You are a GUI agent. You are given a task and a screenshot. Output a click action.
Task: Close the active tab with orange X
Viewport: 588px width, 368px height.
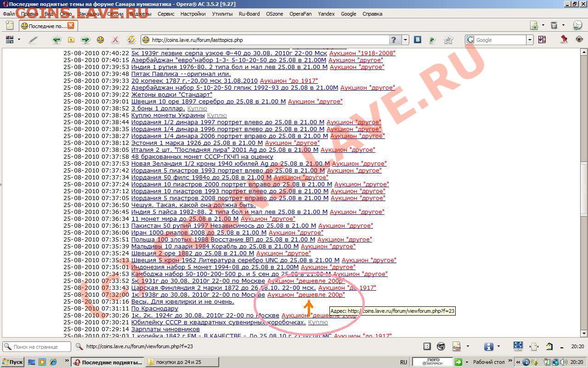[x=70, y=26]
